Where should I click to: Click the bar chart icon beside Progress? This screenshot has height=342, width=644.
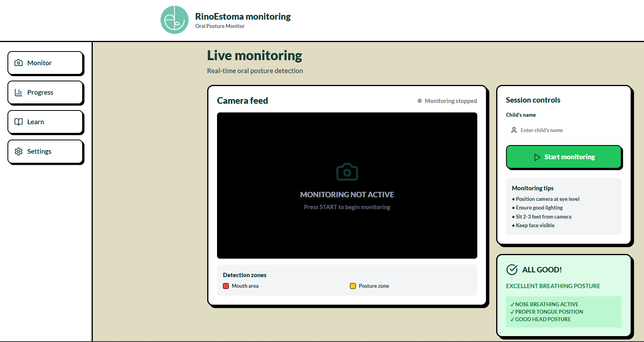pos(18,92)
